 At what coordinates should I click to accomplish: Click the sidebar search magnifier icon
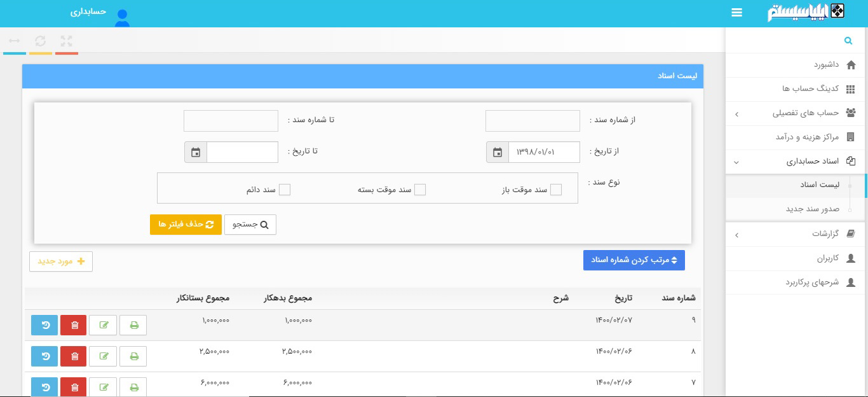point(848,40)
